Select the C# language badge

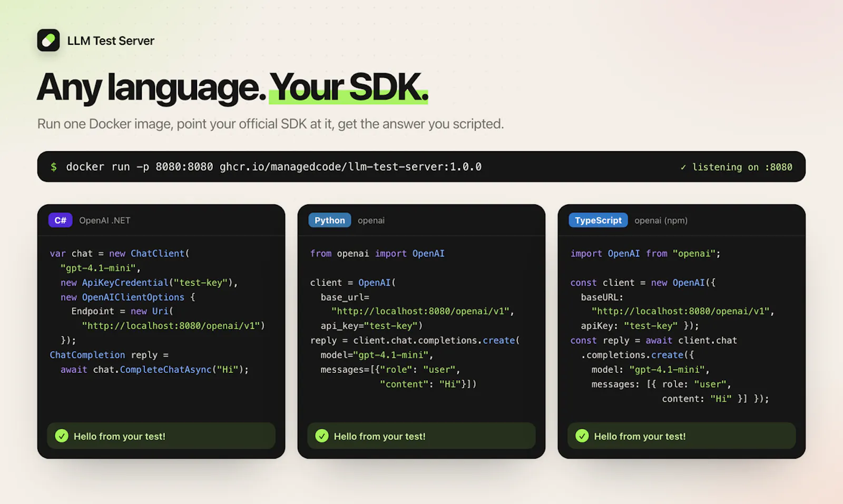coord(60,220)
